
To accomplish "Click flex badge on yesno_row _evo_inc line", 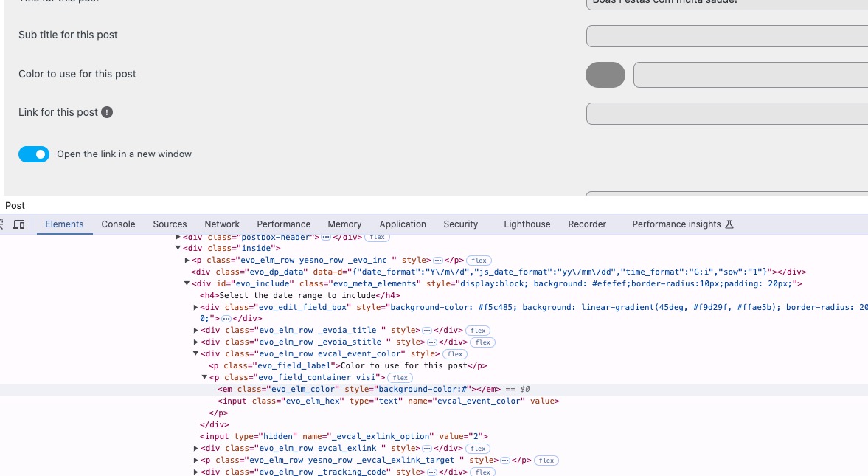I will pos(479,261).
